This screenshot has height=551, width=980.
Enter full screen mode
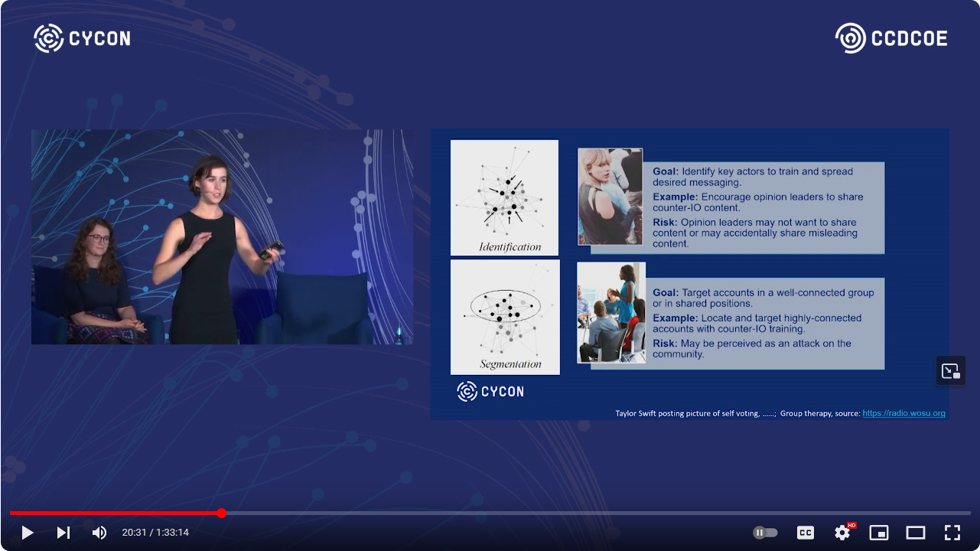pyautogui.click(x=952, y=533)
